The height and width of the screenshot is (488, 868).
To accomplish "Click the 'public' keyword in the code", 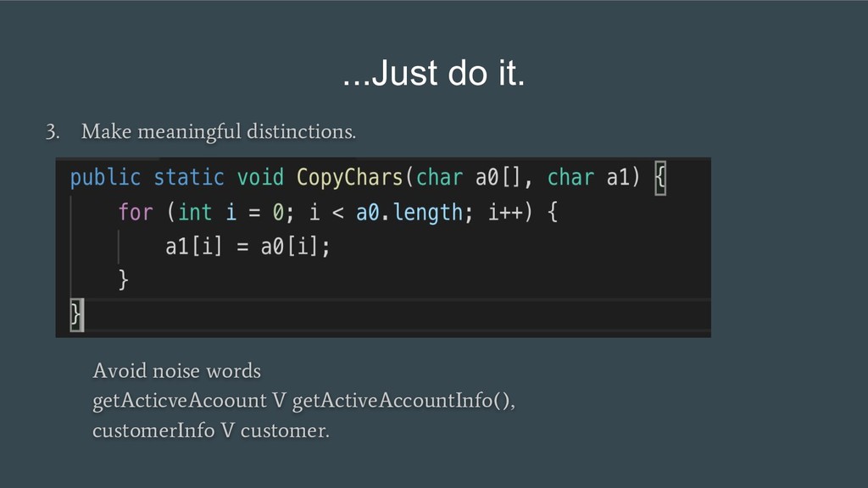I will (x=105, y=178).
